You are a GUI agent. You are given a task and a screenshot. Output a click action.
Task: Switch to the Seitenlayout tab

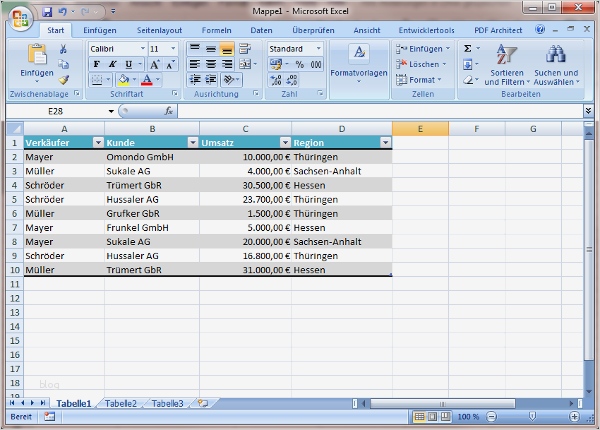pyautogui.click(x=159, y=30)
